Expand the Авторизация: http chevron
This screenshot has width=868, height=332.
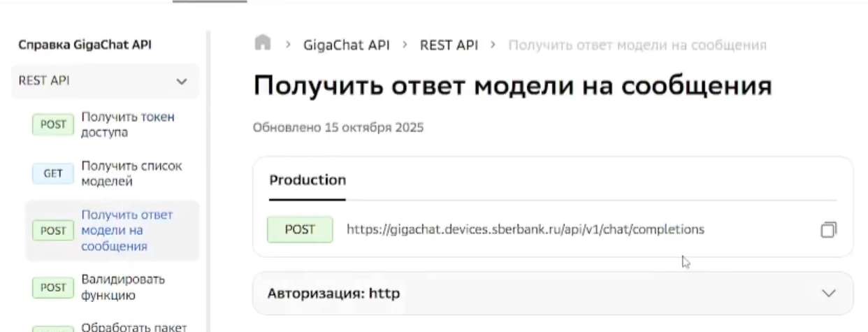pyautogui.click(x=829, y=294)
